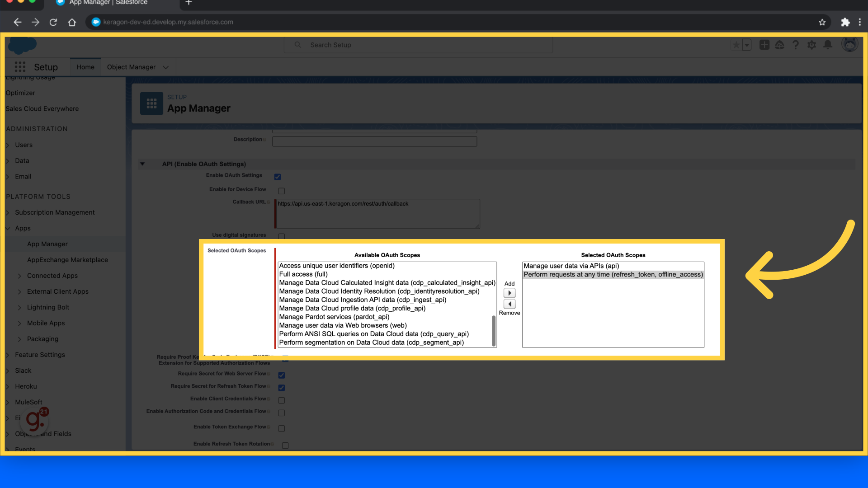Click the Available OAuth Scopes scrollbar

[494, 331]
